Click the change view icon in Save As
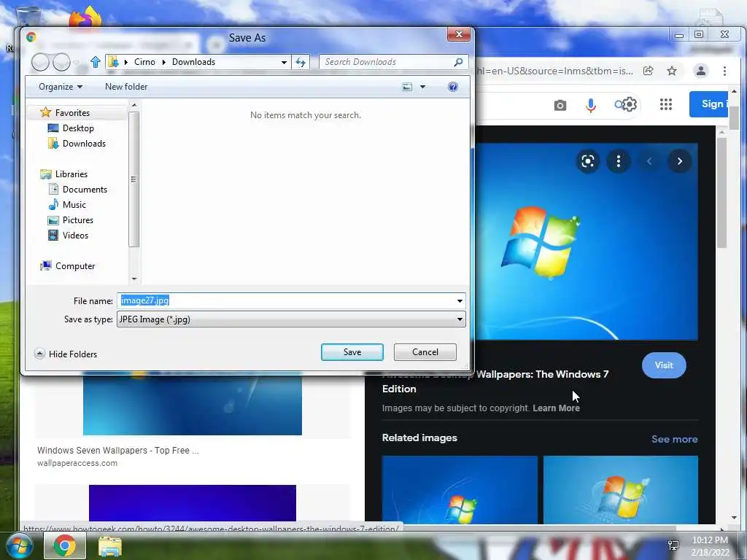 407,87
